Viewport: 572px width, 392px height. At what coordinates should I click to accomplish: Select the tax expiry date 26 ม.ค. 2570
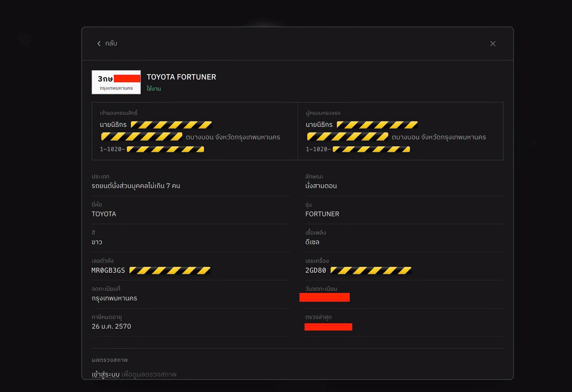click(x=111, y=326)
